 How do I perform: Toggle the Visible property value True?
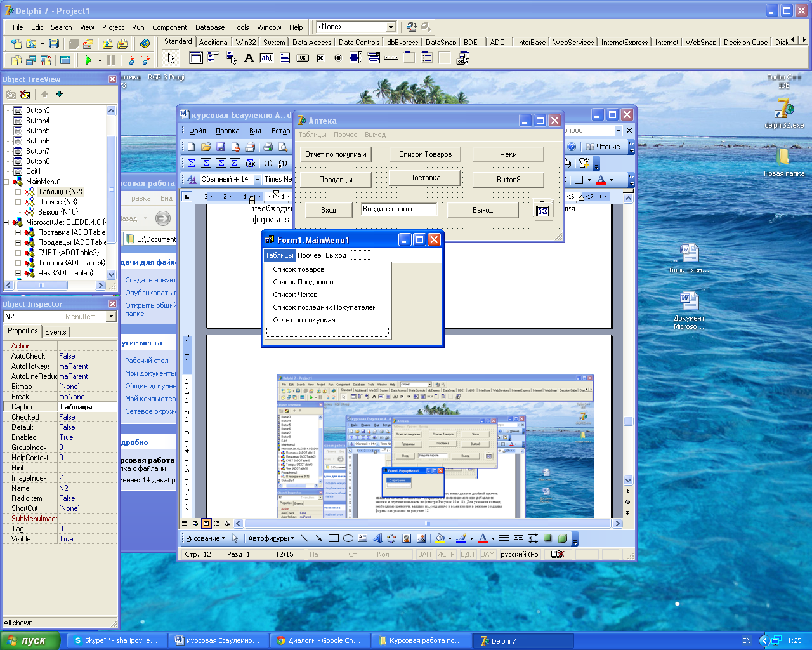pos(87,539)
